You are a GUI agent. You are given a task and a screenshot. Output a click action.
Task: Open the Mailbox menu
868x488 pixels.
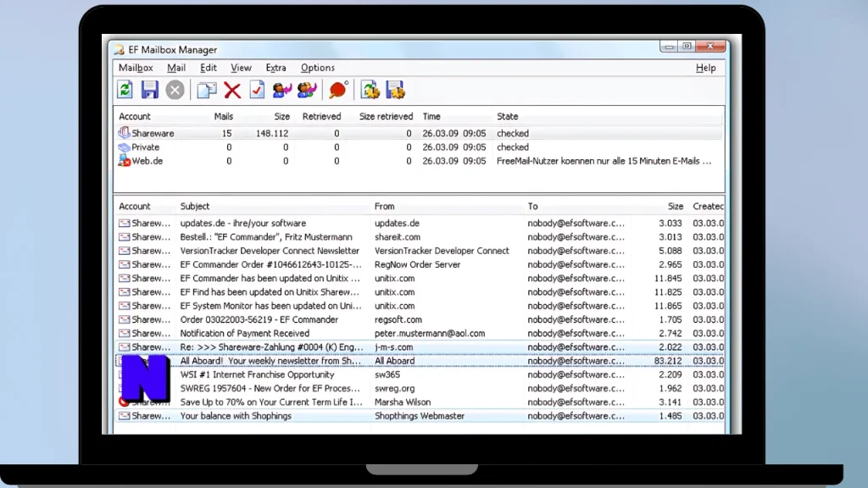pos(136,68)
